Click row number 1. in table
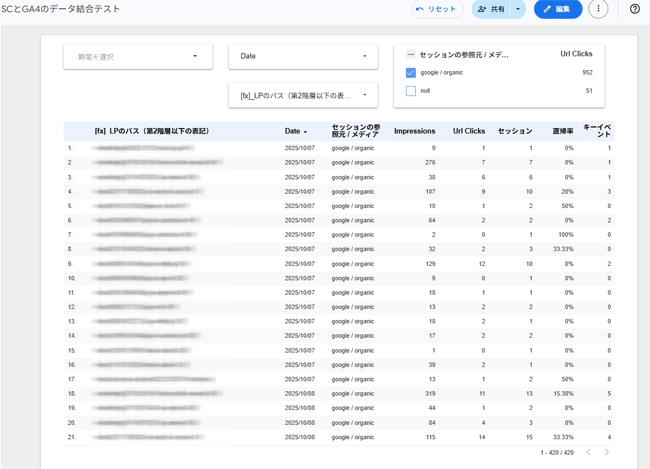The width and height of the screenshot is (650, 469). tap(70, 148)
